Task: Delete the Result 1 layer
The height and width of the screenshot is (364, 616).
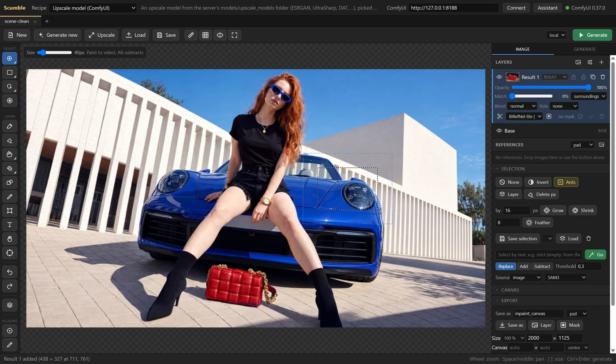Action: (x=603, y=77)
